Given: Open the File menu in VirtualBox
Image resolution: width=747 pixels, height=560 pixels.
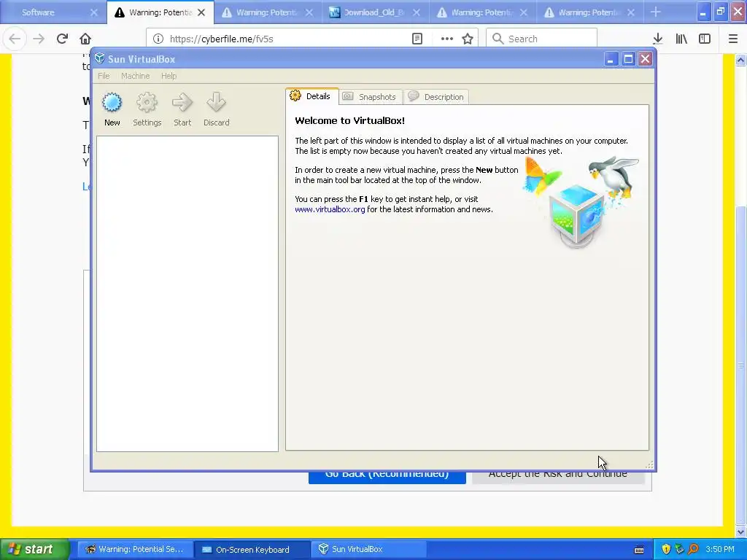Looking at the screenshot, I should 104,76.
